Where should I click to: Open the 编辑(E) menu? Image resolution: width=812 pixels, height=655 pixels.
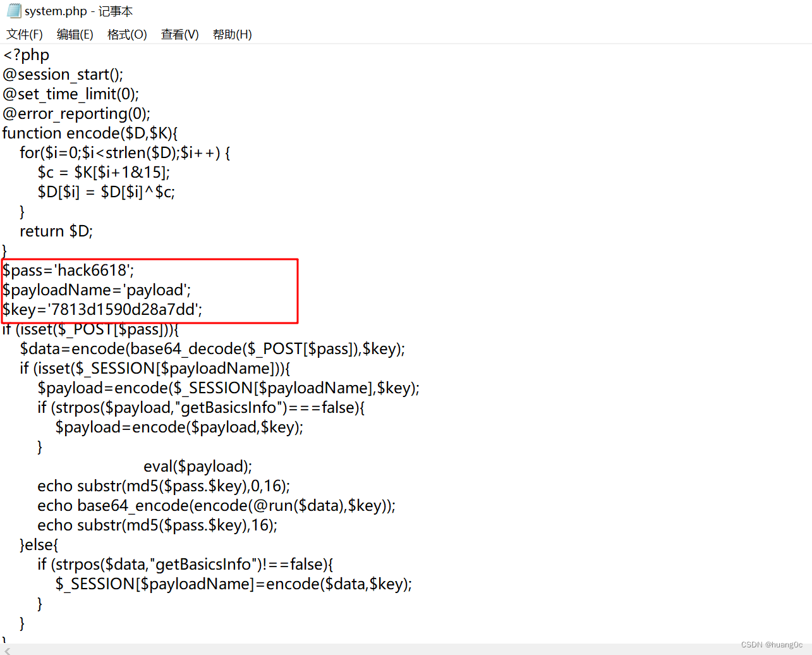75,34
